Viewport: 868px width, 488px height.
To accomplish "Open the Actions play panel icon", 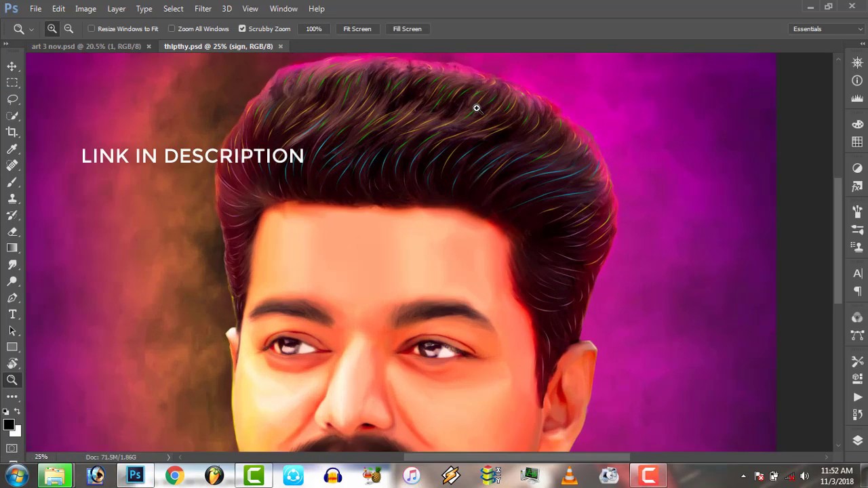I will point(857,397).
